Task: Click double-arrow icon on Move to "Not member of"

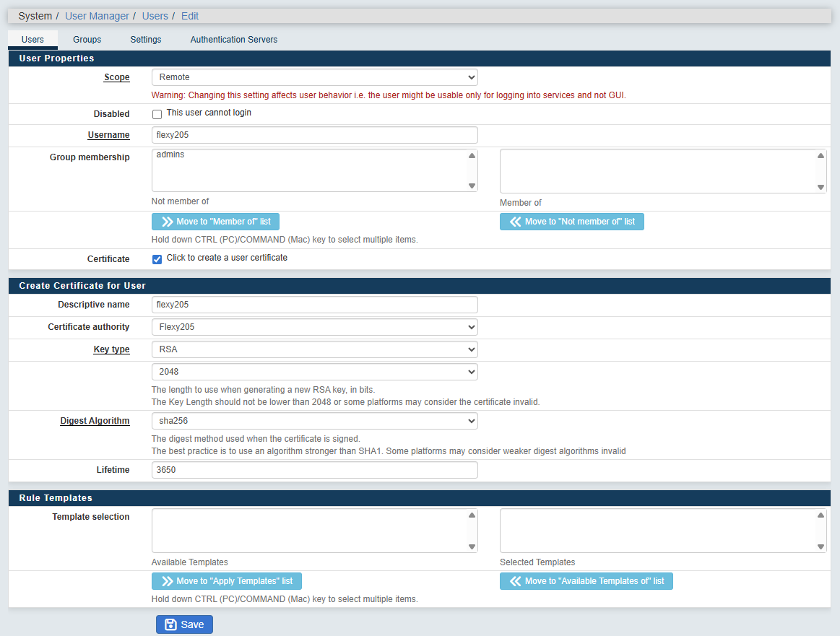Action: [515, 222]
